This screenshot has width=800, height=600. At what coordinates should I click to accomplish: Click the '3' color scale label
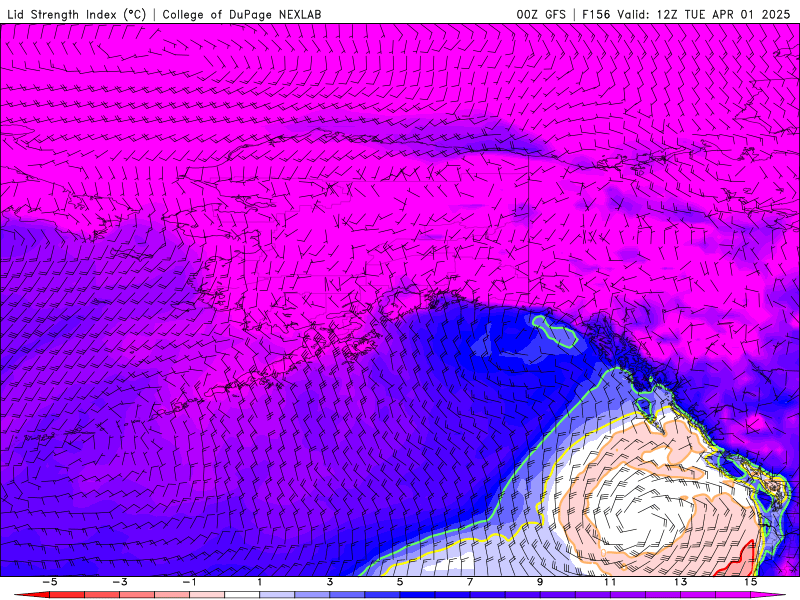pyautogui.click(x=330, y=582)
